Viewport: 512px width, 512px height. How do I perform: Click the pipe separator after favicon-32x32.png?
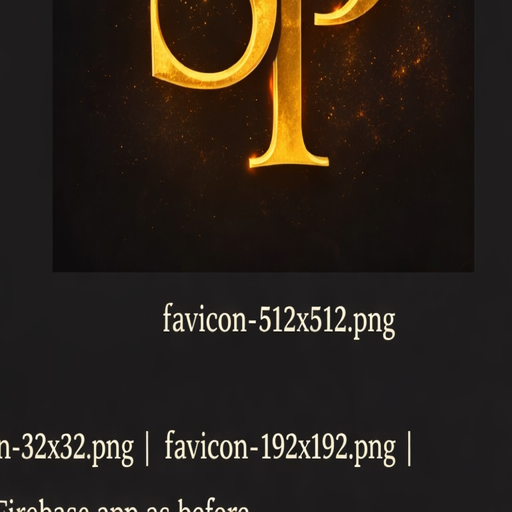pos(147,449)
